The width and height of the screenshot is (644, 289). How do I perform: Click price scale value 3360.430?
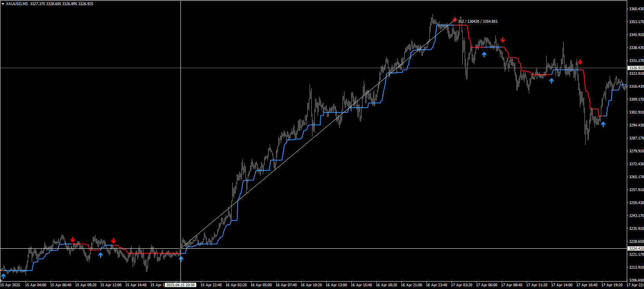tap(636, 9)
